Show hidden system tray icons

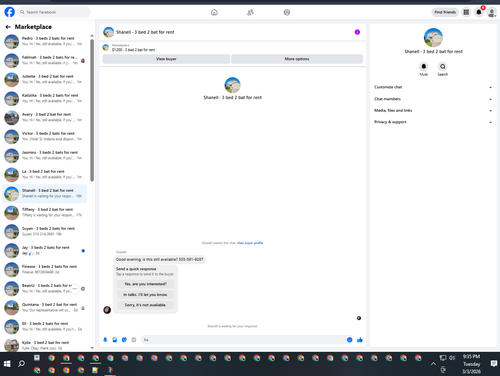click(433, 364)
